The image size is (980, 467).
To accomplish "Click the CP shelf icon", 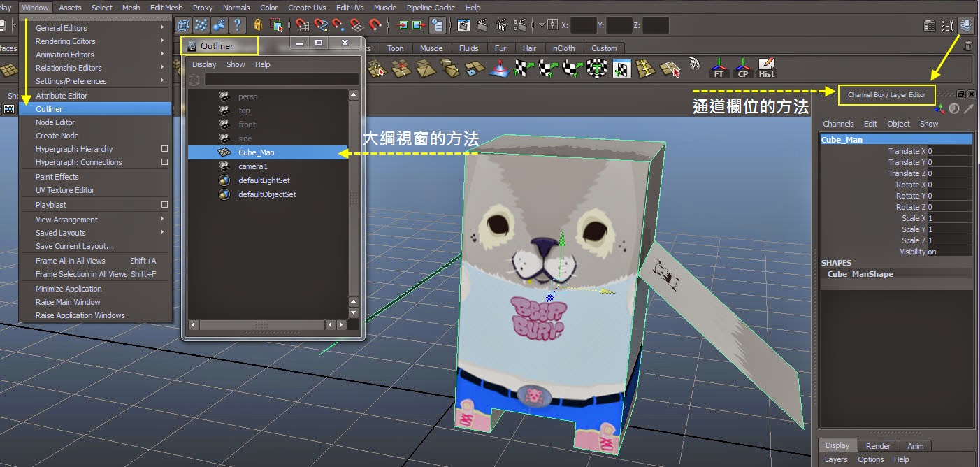I will [742, 68].
